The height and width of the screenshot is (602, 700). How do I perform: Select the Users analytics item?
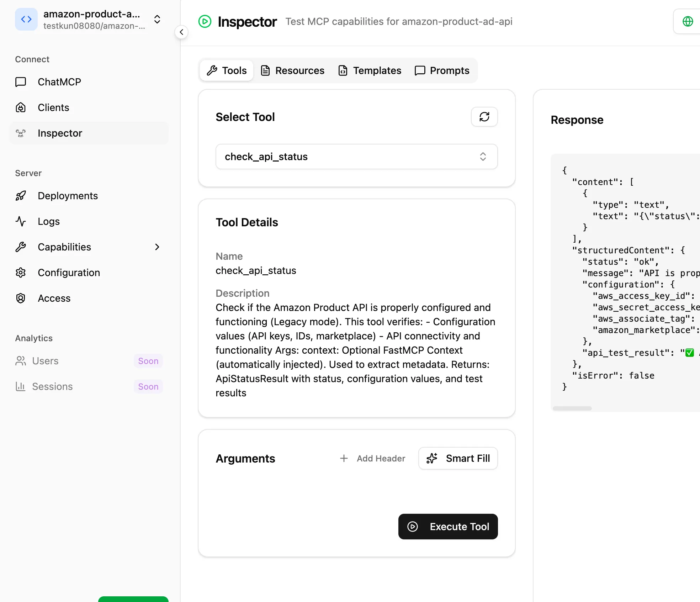coord(45,361)
